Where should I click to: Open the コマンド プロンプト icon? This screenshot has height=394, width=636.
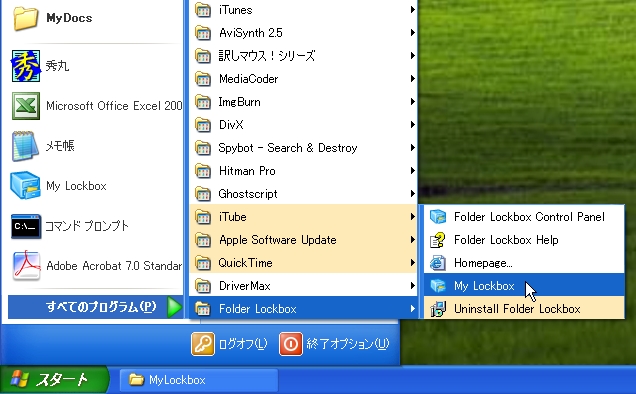pos(26,226)
